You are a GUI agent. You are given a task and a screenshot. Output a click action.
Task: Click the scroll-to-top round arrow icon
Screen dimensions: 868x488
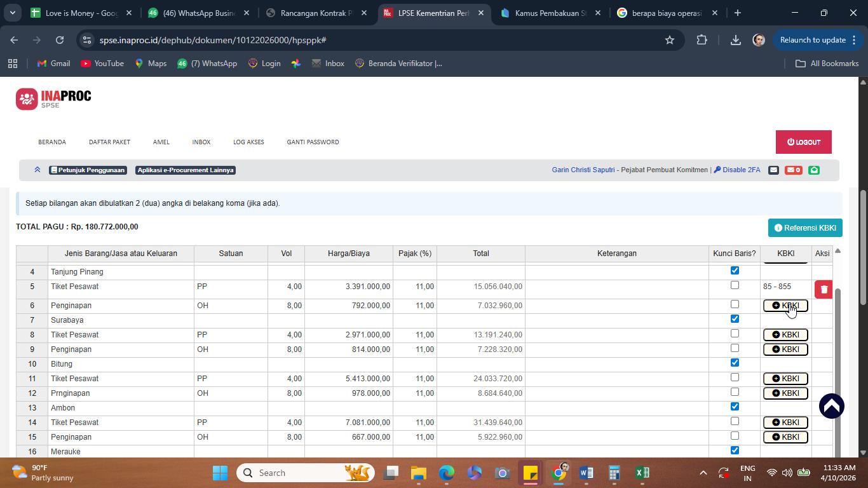pos(831,406)
